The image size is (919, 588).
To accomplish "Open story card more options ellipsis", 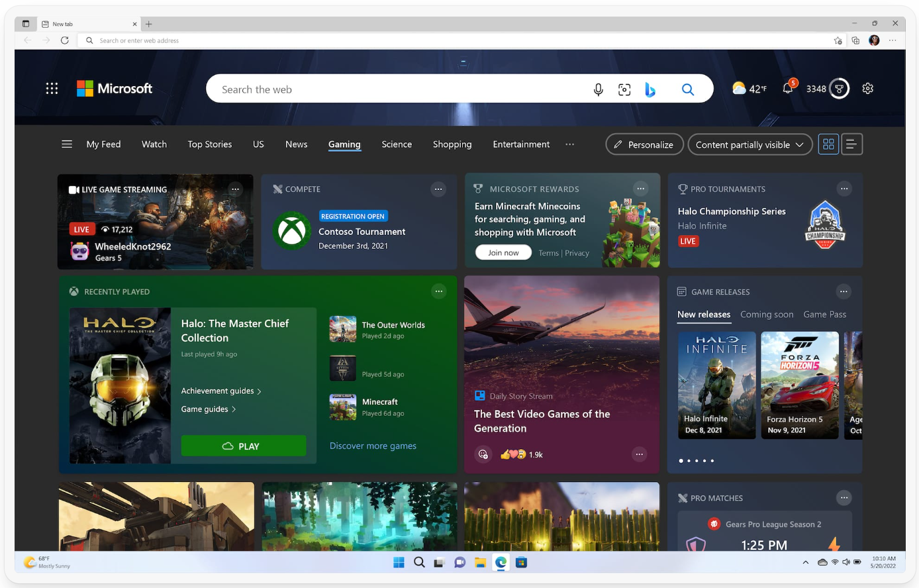I will (639, 454).
